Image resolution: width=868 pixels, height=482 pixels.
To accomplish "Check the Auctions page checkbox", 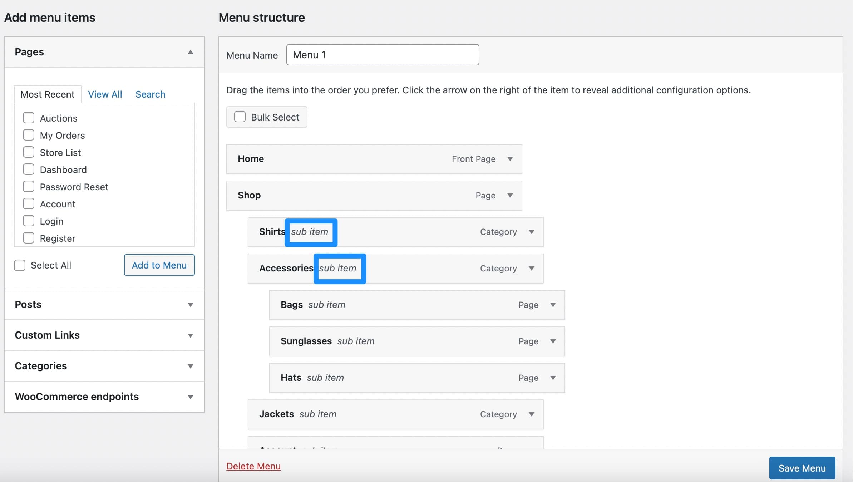I will click(28, 117).
